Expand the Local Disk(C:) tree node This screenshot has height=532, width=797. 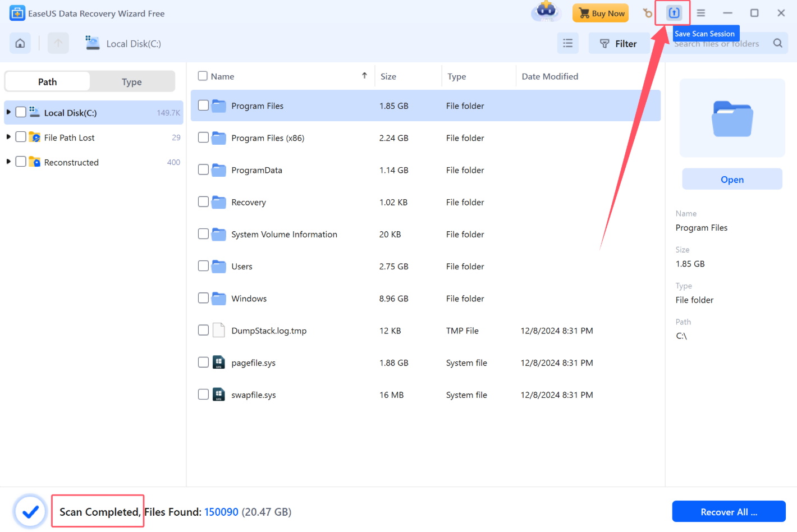pos(8,112)
